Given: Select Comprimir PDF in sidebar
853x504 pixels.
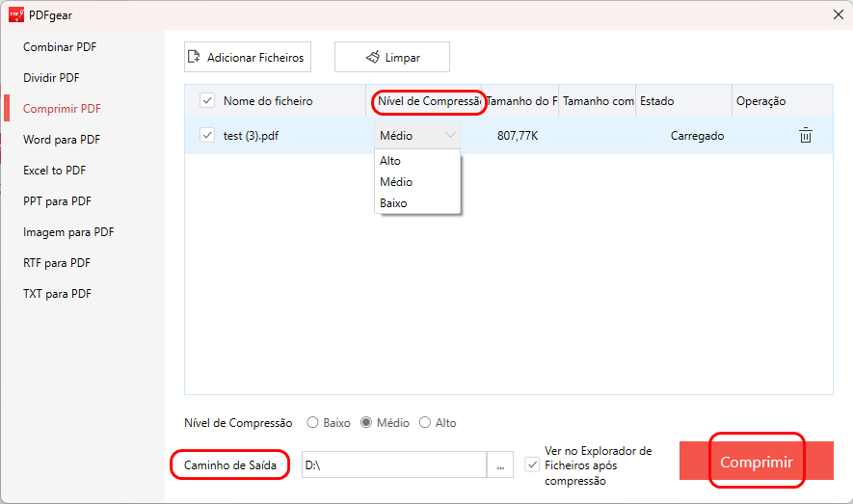Looking at the screenshot, I should [x=62, y=109].
